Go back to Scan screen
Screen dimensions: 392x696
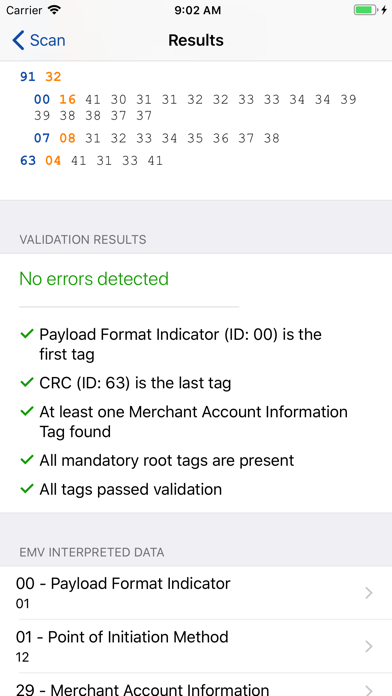click(x=39, y=40)
